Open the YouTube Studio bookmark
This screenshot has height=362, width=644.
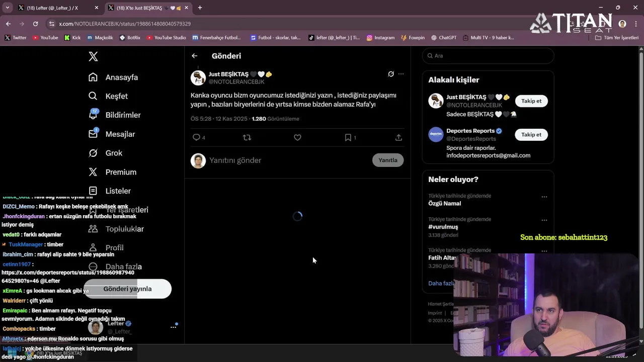point(166,38)
